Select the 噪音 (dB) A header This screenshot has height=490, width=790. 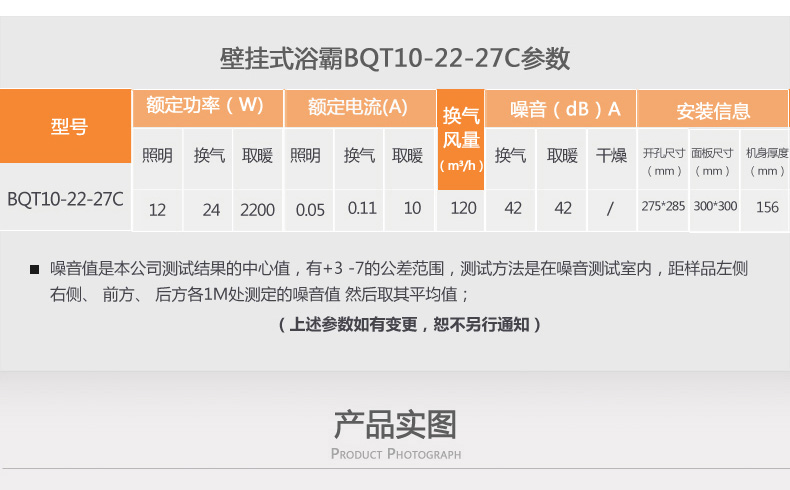(560, 109)
